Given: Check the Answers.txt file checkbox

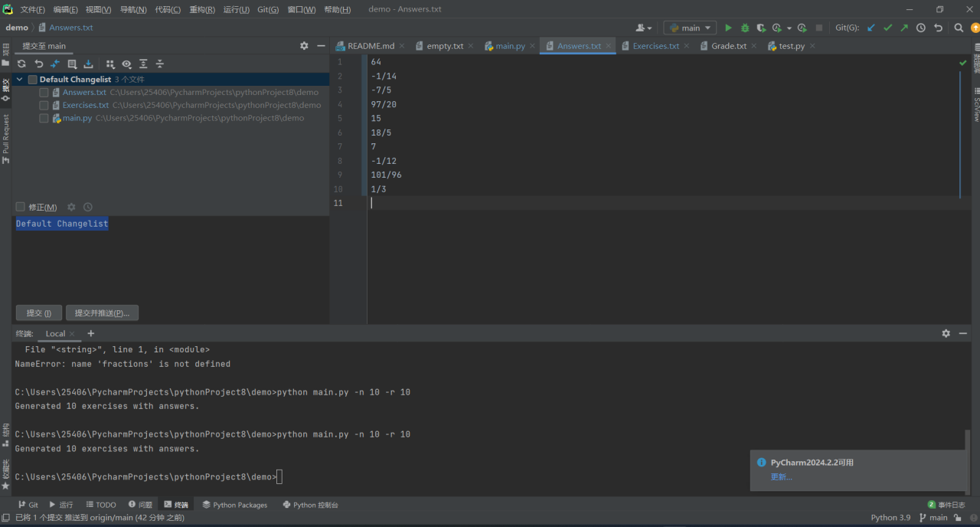Looking at the screenshot, I should tap(44, 93).
